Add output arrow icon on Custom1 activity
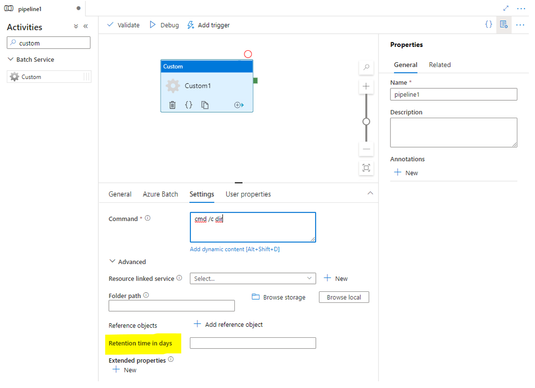The width and height of the screenshot is (535, 388). (238, 105)
